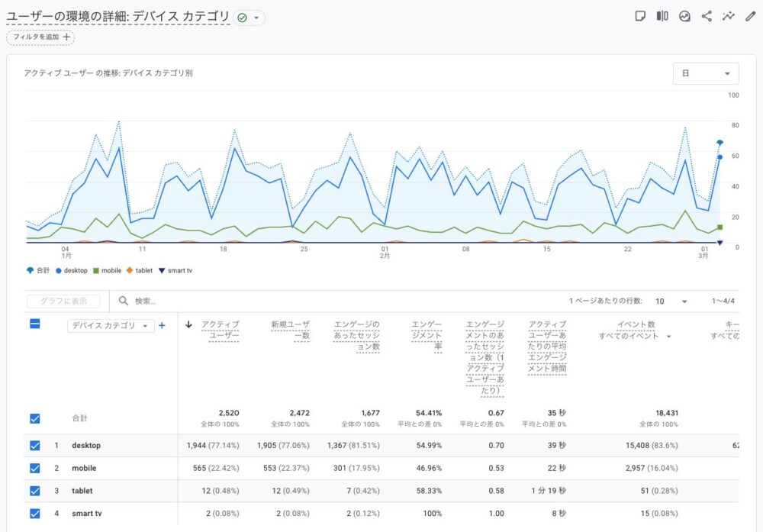Open the rows per page dropdown
Viewport: 763px width, 532px height.
(673, 301)
